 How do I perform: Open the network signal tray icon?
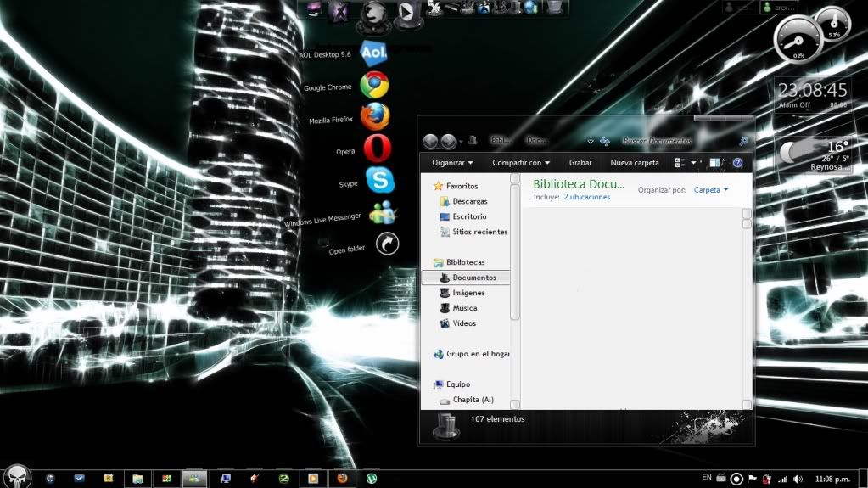point(783,479)
